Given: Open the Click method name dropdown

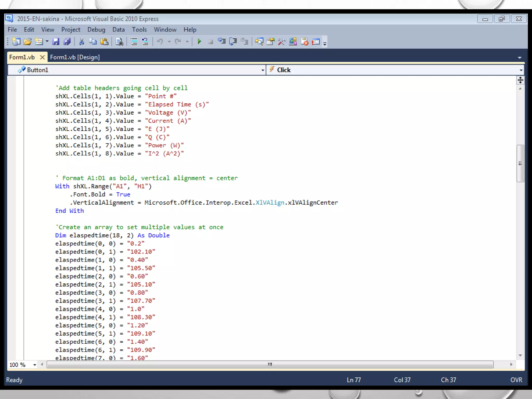Looking at the screenshot, I should (521, 70).
